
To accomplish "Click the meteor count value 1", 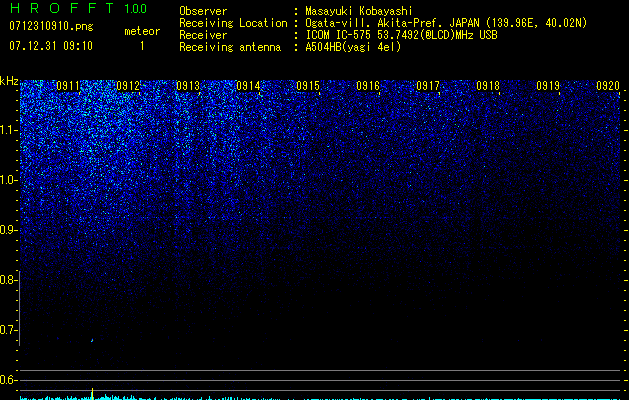I will coord(142,46).
